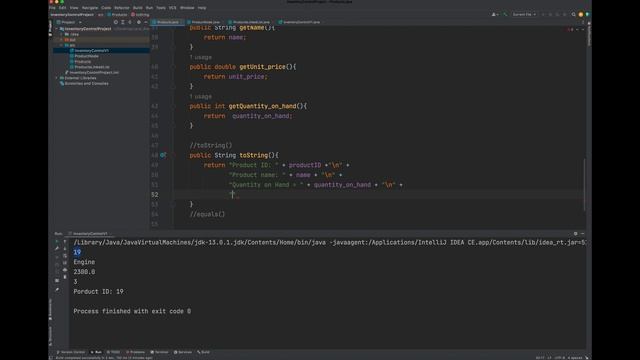Minimize the Run tool window

[x=582, y=234]
